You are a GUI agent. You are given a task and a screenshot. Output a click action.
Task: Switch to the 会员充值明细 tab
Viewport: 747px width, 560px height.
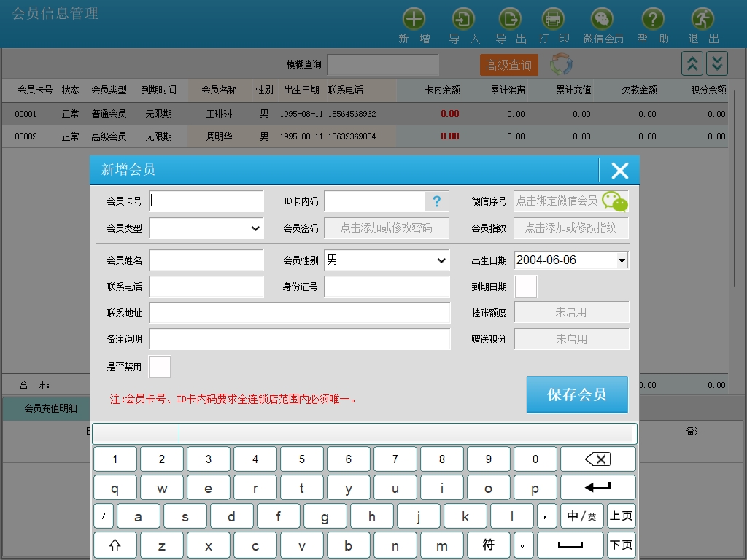coord(50,408)
